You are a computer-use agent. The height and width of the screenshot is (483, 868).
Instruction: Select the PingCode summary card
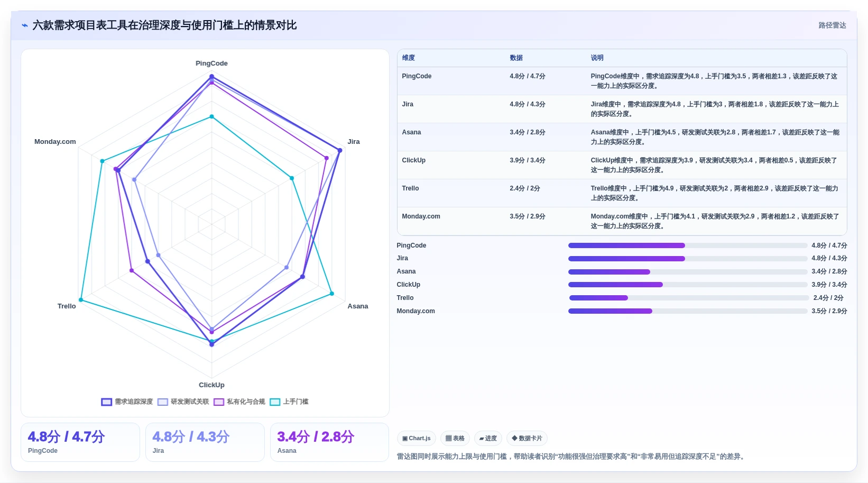point(80,442)
